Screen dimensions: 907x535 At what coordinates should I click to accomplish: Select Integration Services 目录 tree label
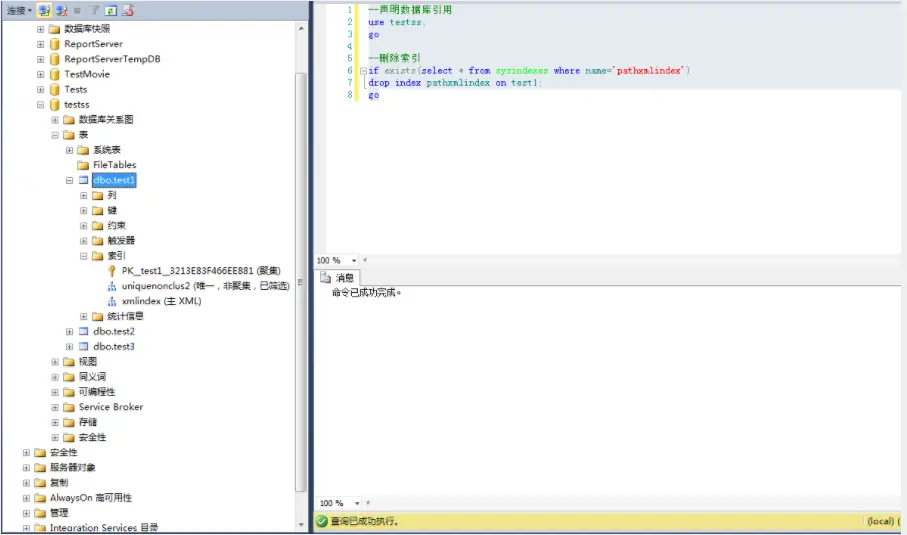[104, 527]
